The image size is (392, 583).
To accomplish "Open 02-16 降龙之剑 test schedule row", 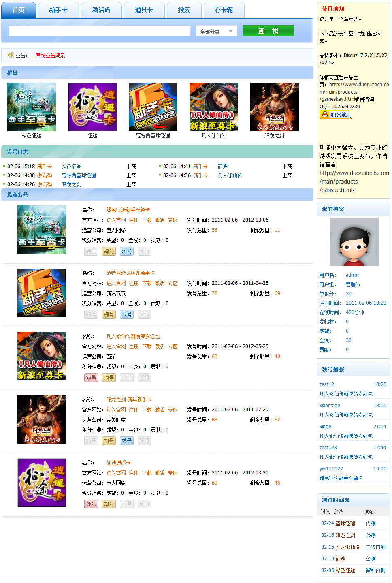I will 353,535.
